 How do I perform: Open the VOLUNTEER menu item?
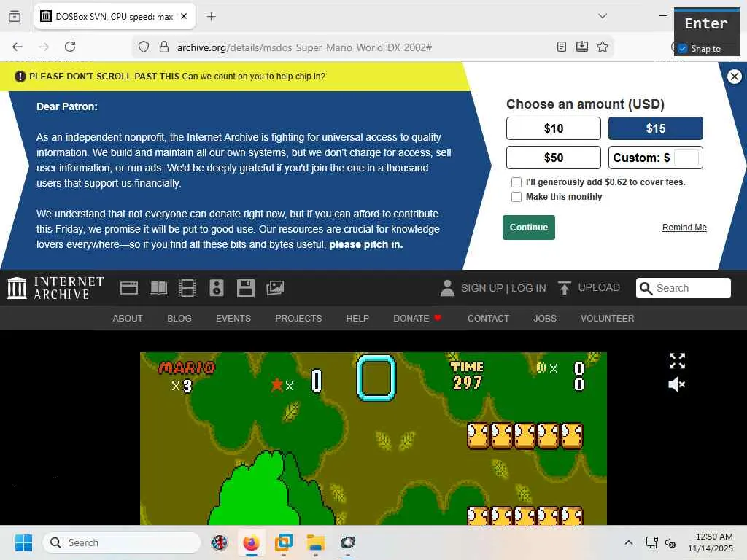608,318
